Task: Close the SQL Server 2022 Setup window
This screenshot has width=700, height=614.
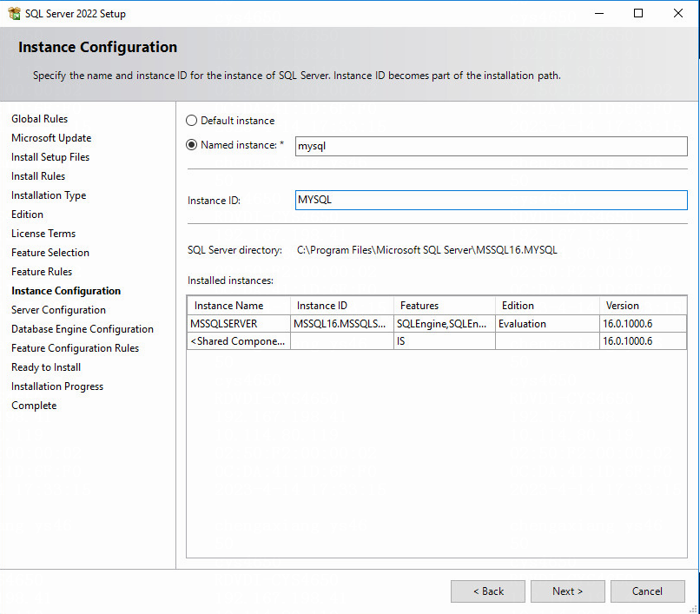Action: click(x=677, y=13)
